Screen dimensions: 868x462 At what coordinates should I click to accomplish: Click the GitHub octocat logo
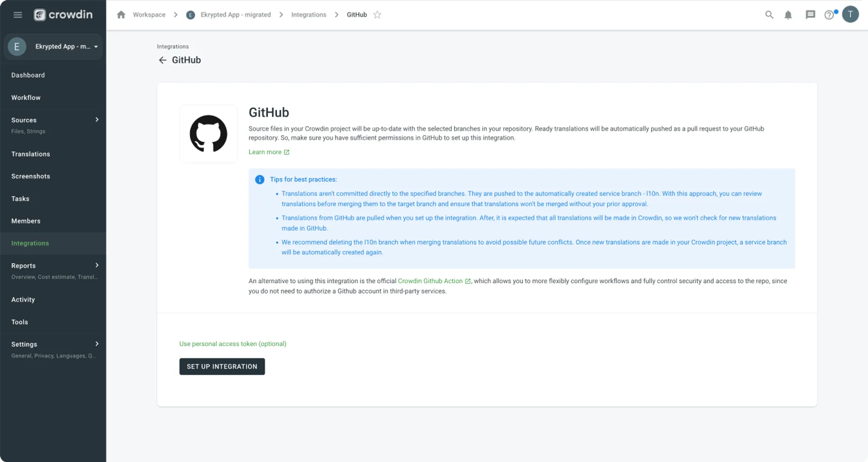[208, 134]
